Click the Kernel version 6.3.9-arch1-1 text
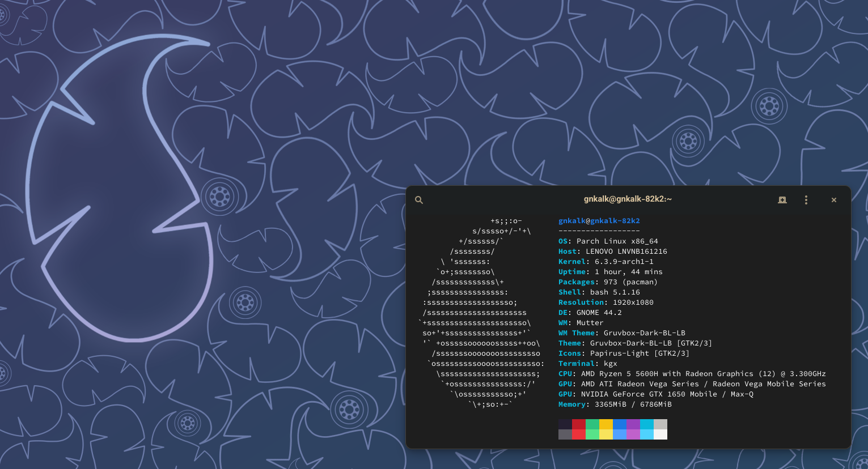 624,262
